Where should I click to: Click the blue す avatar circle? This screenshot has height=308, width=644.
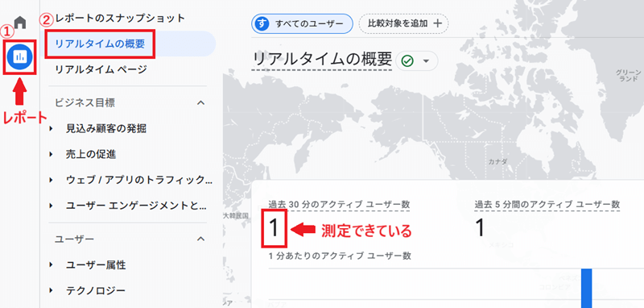coord(262,24)
